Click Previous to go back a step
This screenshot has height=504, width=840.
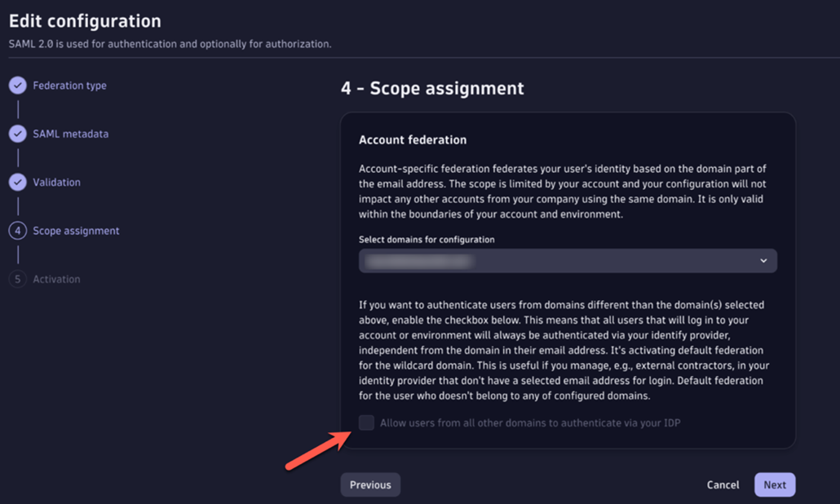point(370,484)
